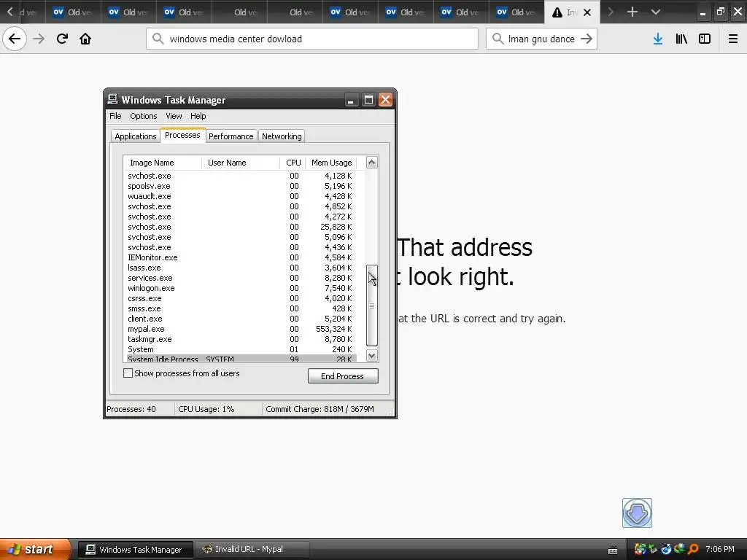Click the process list scroll up arrow
The width and height of the screenshot is (747, 560).
click(371, 162)
